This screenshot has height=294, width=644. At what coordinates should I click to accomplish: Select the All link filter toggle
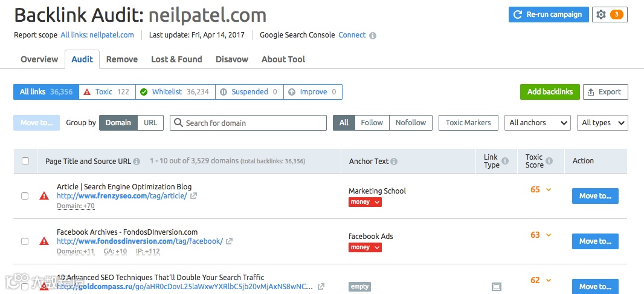[344, 123]
